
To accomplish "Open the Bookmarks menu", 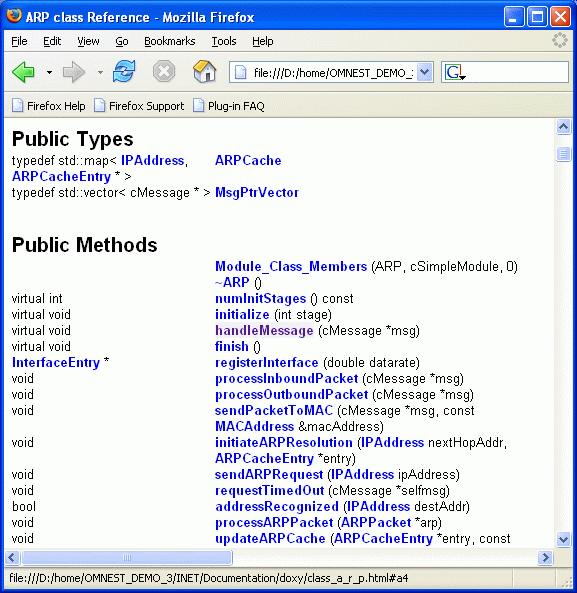I will [170, 41].
